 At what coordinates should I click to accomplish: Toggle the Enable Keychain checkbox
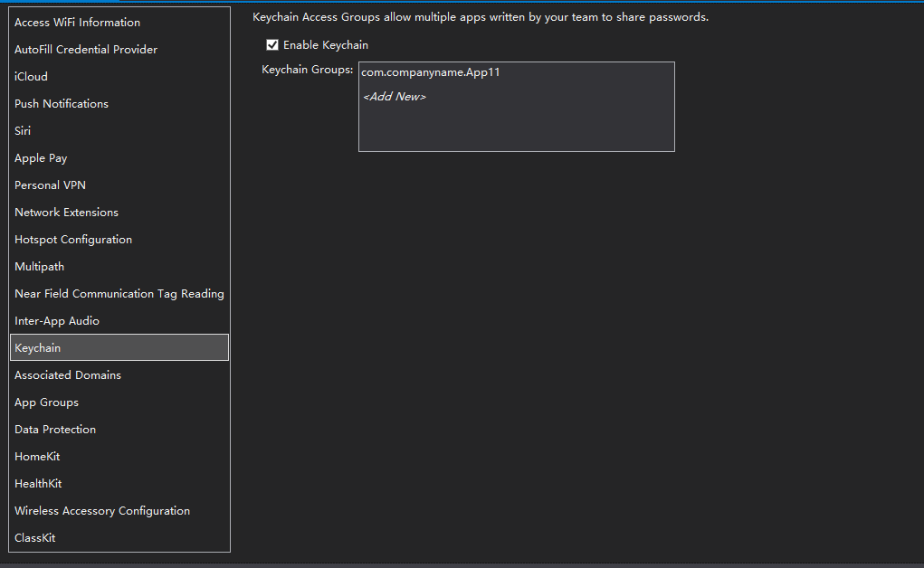click(x=272, y=45)
